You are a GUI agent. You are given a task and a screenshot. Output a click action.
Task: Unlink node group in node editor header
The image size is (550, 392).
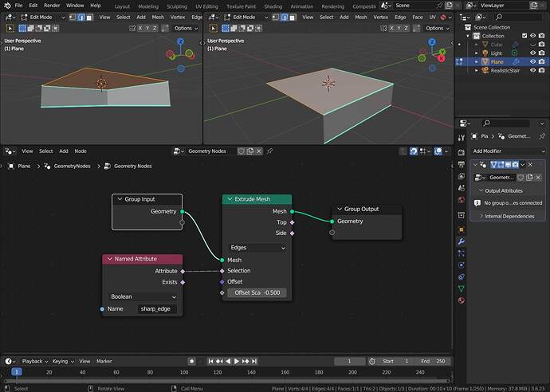258,151
